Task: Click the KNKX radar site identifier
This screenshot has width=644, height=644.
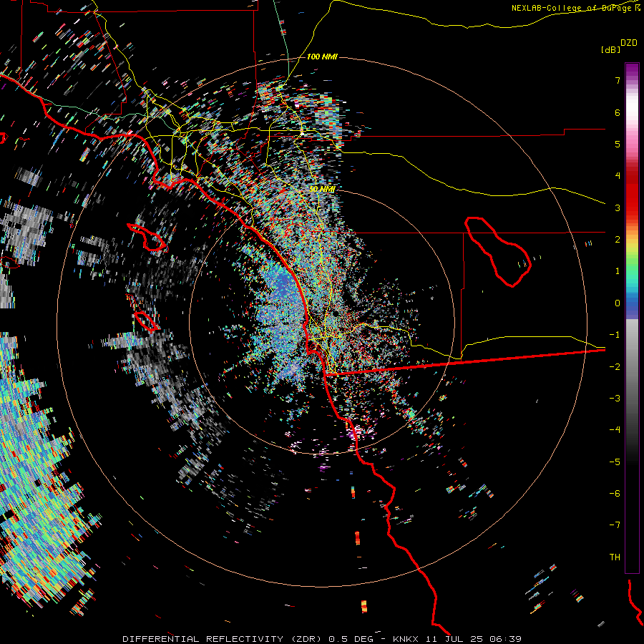Action: (x=406, y=639)
